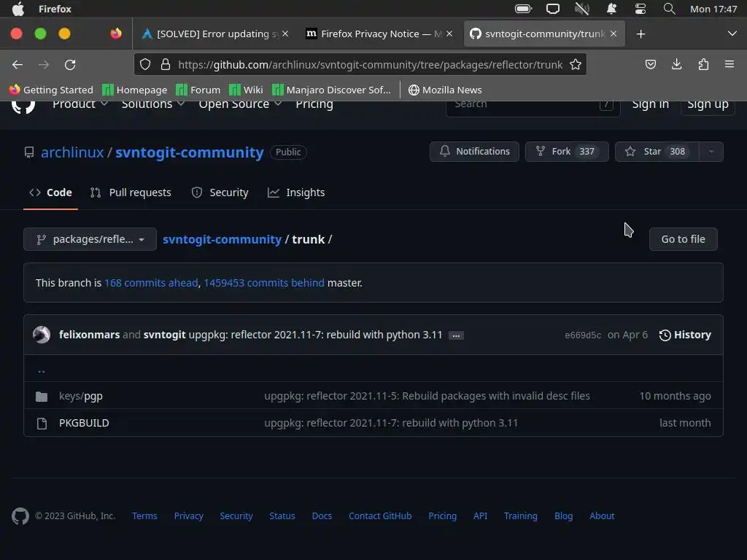This screenshot has width=747, height=560.
Task: Open the 168 commits ahead link
Action: pos(151,283)
